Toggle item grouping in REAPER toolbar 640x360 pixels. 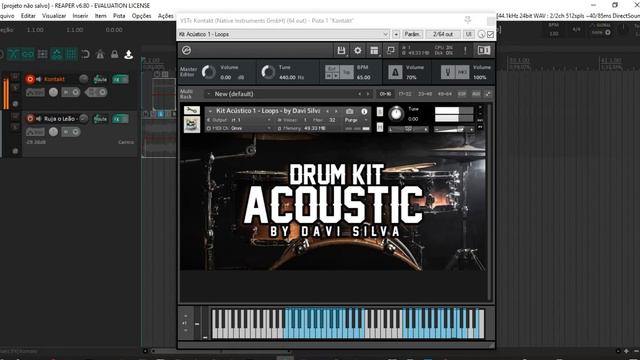[28, 54]
